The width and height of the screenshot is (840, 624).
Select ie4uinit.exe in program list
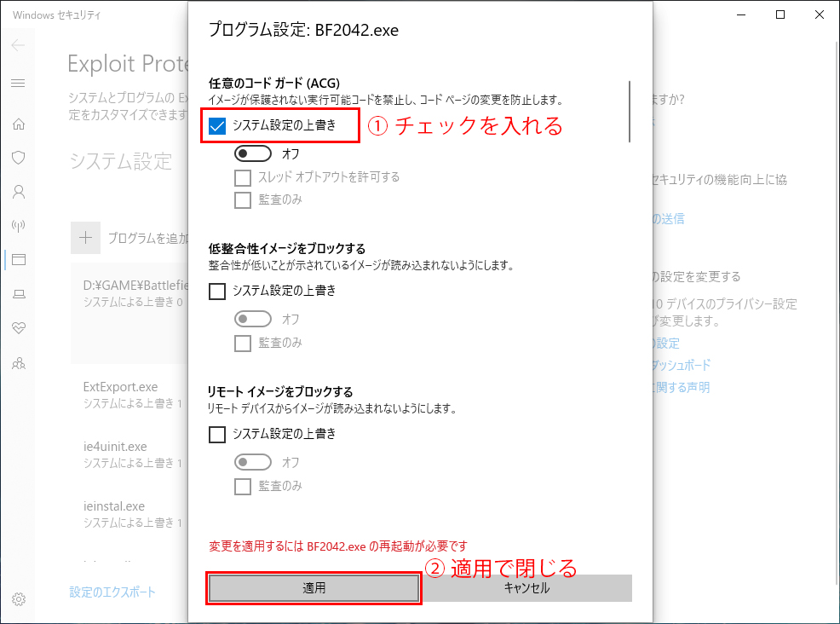tap(129, 454)
